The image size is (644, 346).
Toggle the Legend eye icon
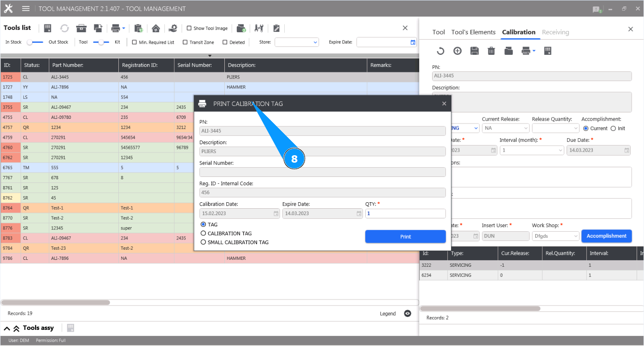pyautogui.click(x=407, y=313)
